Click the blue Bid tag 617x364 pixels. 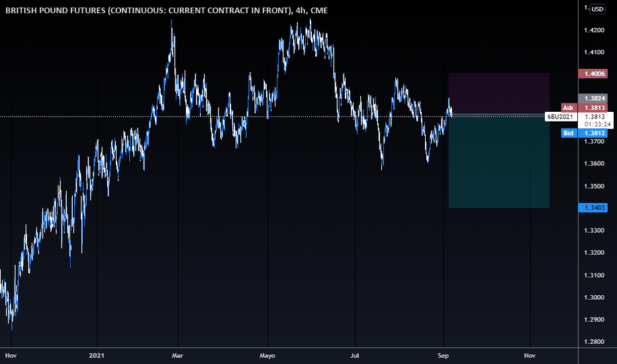tap(568, 133)
